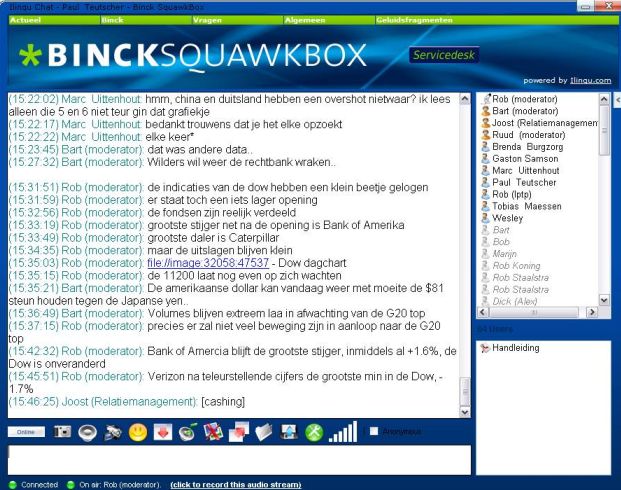Click the gray speaker icon
Image resolution: width=621 pixels, height=490 pixels.
88,432
